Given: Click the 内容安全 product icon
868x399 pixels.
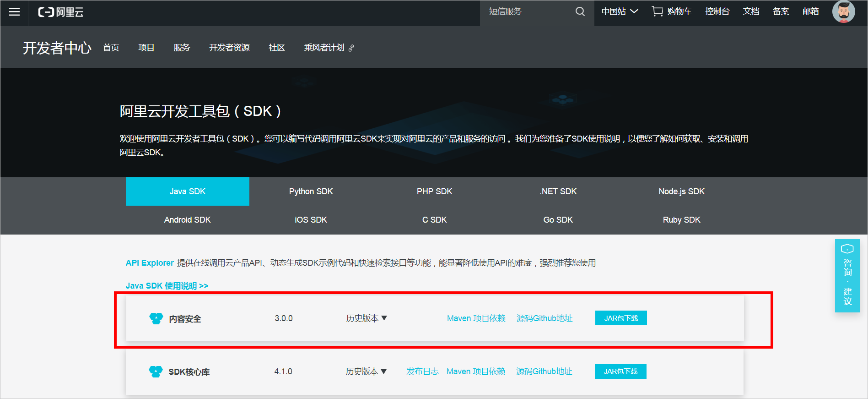Looking at the screenshot, I should (x=156, y=318).
